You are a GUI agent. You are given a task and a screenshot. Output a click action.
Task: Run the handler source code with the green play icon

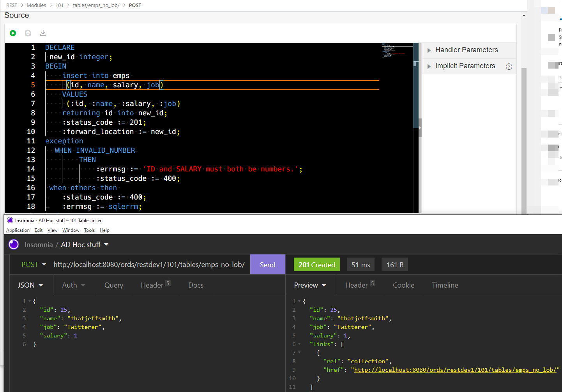click(13, 33)
